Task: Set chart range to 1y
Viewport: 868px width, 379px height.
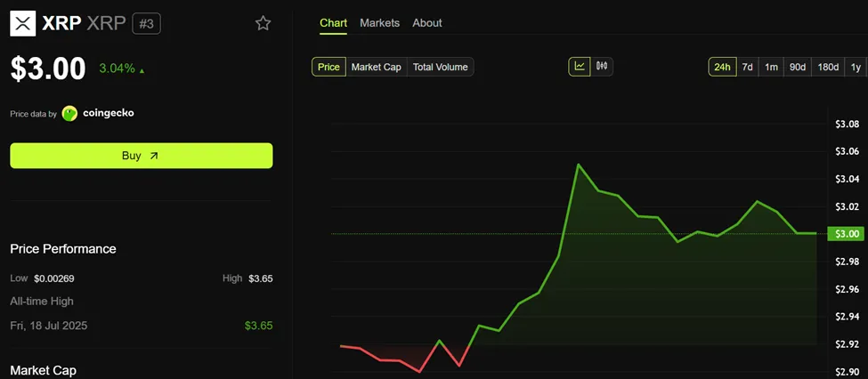Action: point(856,67)
